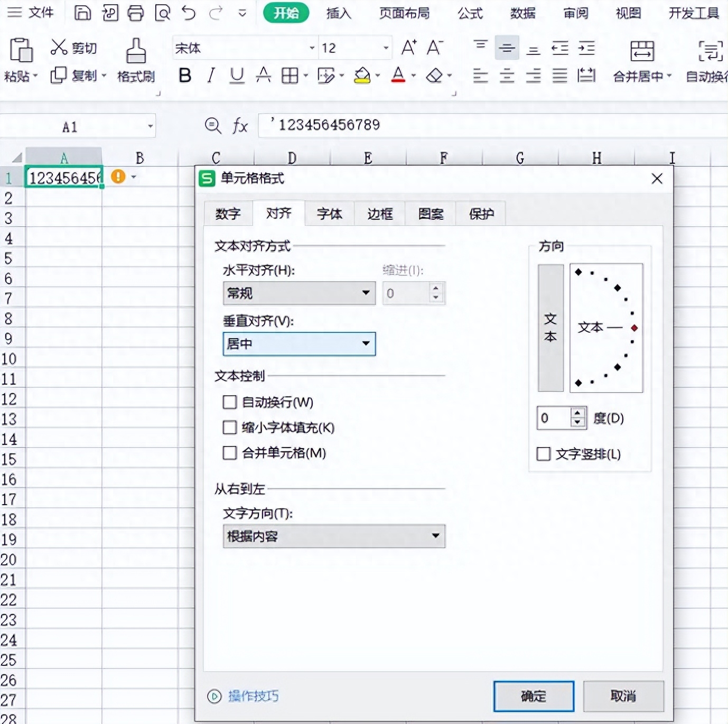
Task: Enable 缩小字体填充(K) checkbox
Action: [x=230, y=427]
